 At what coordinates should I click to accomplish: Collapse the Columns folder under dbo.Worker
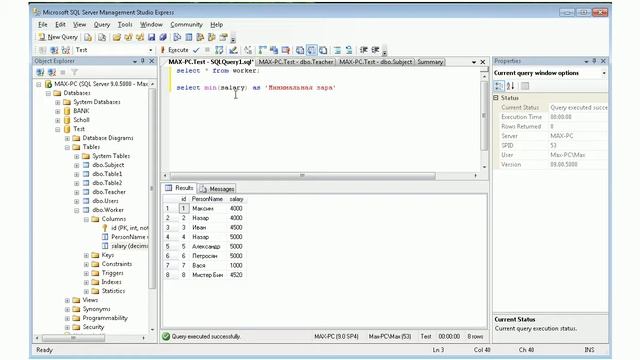[87, 219]
